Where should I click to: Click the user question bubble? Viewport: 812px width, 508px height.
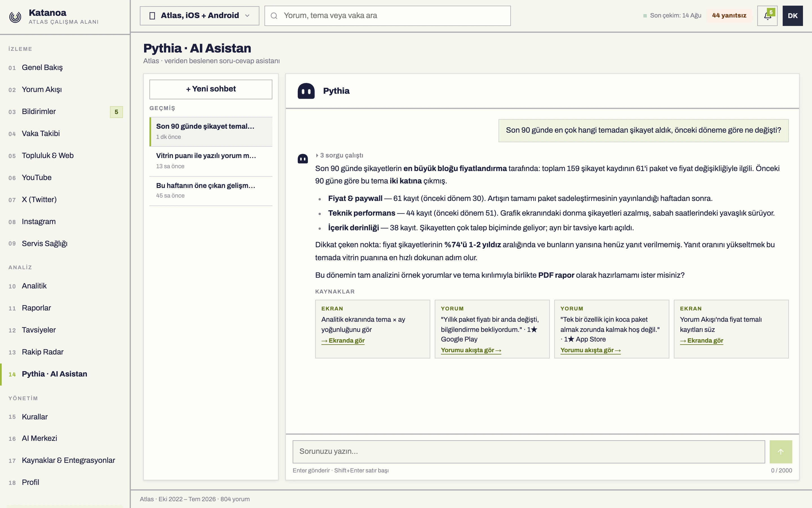(644, 130)
